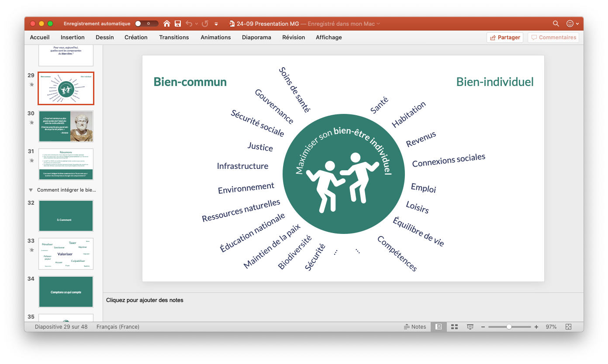Image resolution: width=608 pixels, height=364 pixels.
Task: Click the zoom slider handle
Action: pyautogui.click(x=509, y=327)
